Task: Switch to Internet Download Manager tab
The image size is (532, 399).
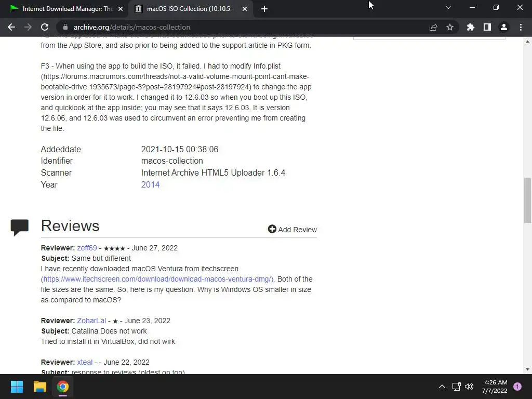Action: tap(64, 9)
